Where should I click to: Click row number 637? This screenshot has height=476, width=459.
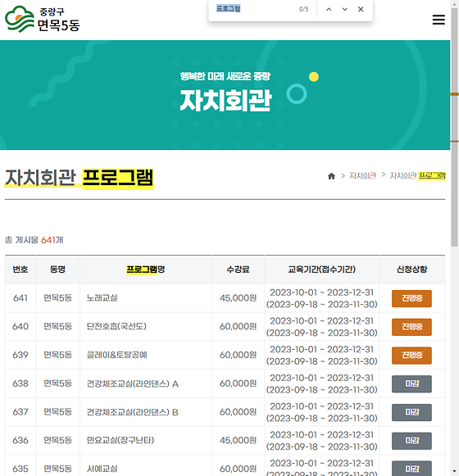(x=20, y=412)
